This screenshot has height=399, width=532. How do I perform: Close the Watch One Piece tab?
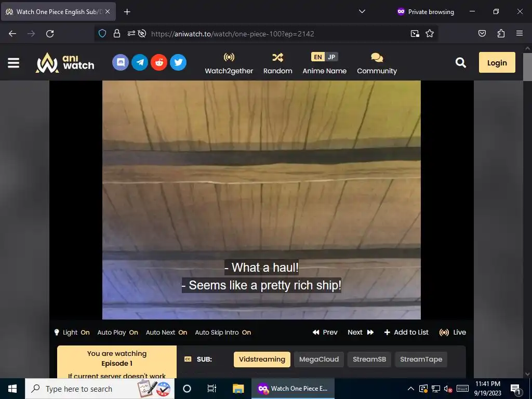(108, 11)
